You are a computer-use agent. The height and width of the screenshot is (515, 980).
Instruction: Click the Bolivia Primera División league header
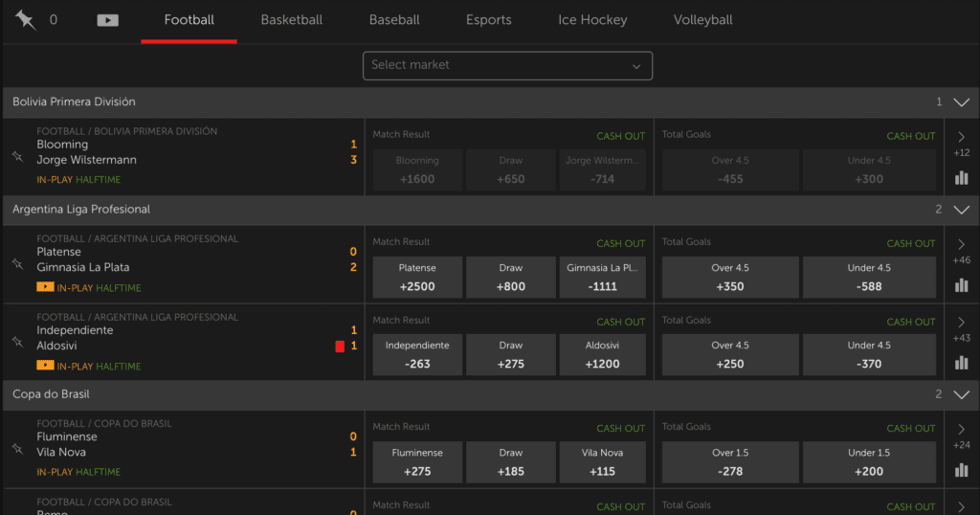coord(491,101)
